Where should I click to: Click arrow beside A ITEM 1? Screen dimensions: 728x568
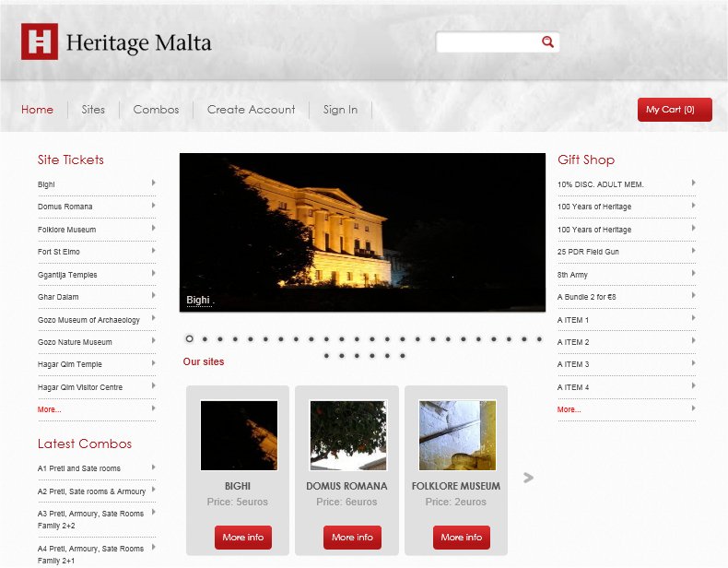click(x=693, y=318)
